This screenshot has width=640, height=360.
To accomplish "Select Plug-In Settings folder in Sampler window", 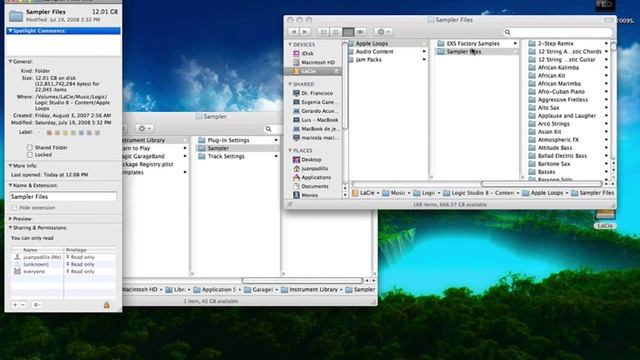I will point(238,140).
